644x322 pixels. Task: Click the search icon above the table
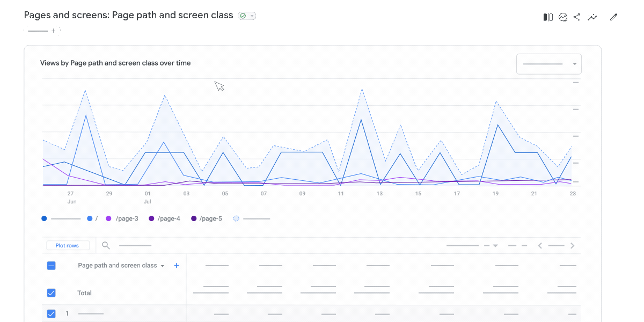coord(106,245)
